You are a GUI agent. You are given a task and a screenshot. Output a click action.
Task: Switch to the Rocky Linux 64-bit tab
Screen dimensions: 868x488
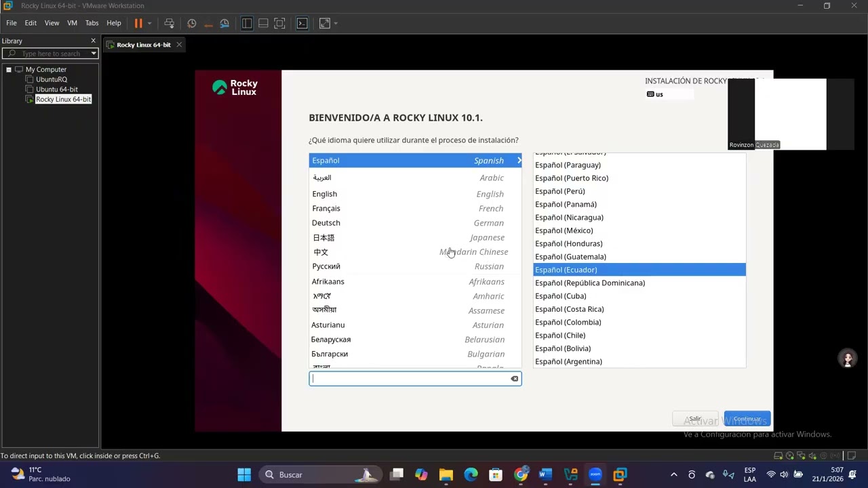click(x=143, y=45)
